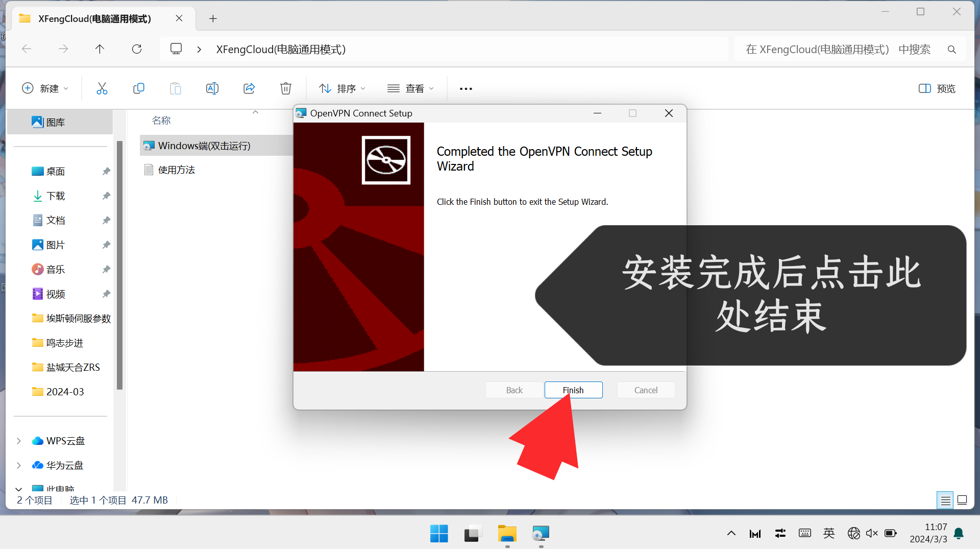The image size is (980, 549).
Task: Show hidden system tray icons
Action: point(731,533)
